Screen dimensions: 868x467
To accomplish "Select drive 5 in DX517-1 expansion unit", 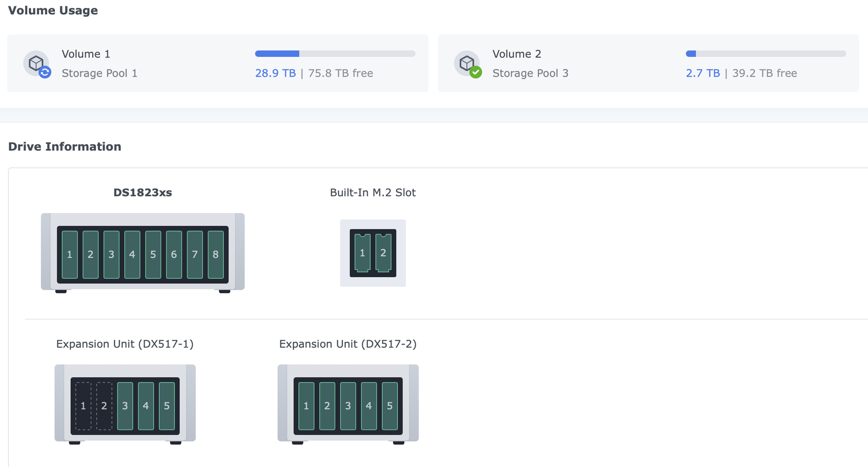I will tap(167, 406).
